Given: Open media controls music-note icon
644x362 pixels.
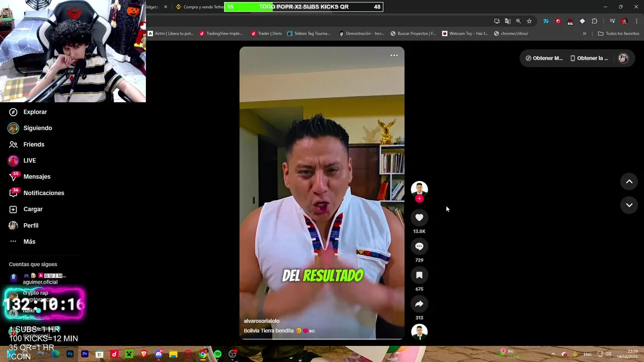Looking at the screenshot, I should pyautogui.click(x=612, y=21).
